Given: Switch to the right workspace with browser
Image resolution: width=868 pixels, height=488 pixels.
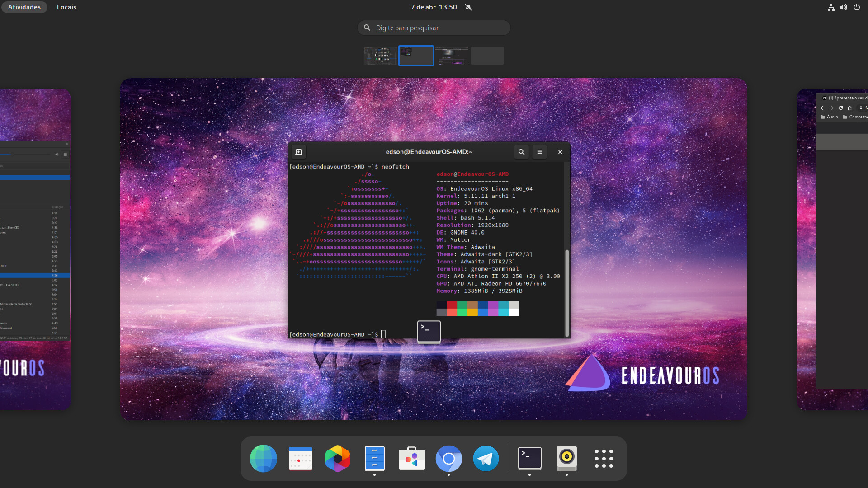Looking at the screenshot, I should [832, 249].
